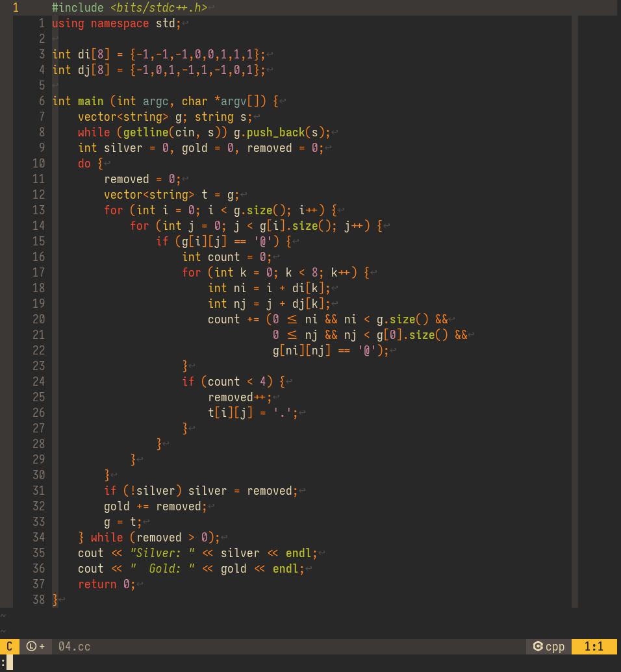The width and height of the screenshot is (621, 672).
Task: Click the command line prompt input
Action: (10, 662)
